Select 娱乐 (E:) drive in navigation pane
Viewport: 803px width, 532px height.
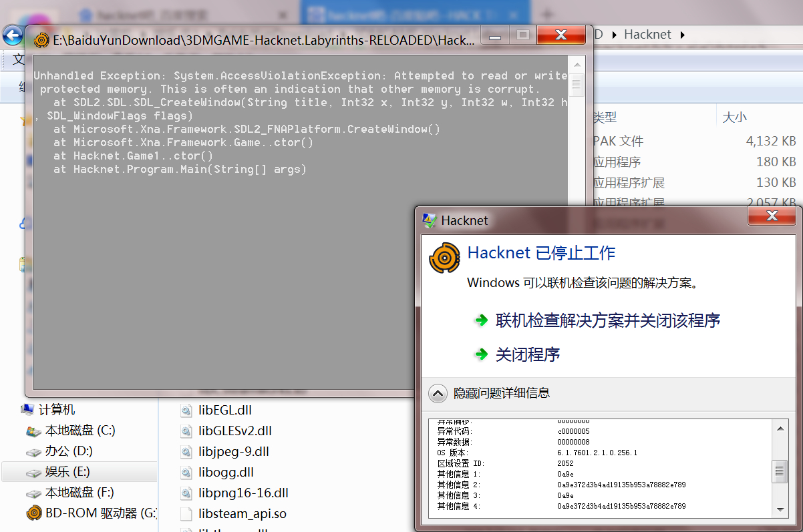coord(67,472)
